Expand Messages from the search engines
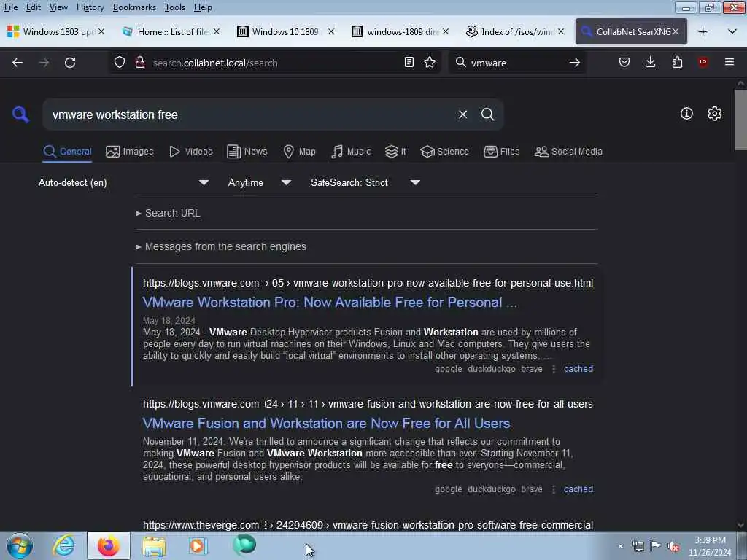Image resolution: width=747 pixels, height=560 pixels. click(221, 246)
